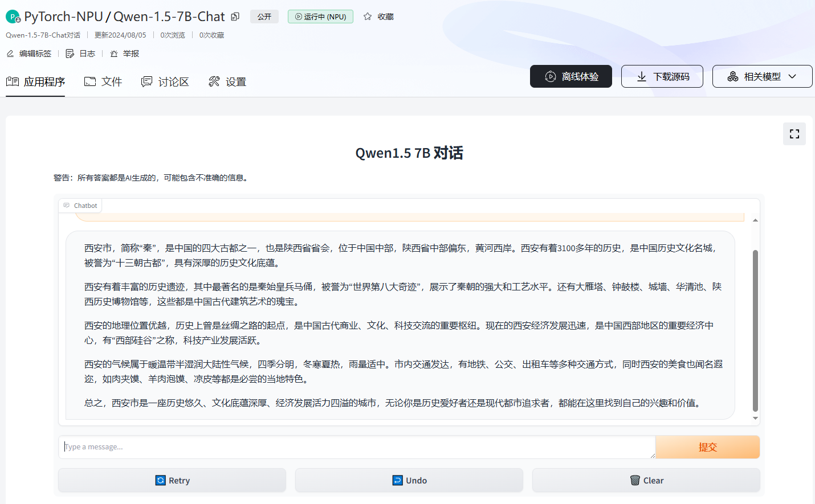Toggle fullscreen with the expand icon
The width and height of the screenshot is (815, 504).
(794, 134)
